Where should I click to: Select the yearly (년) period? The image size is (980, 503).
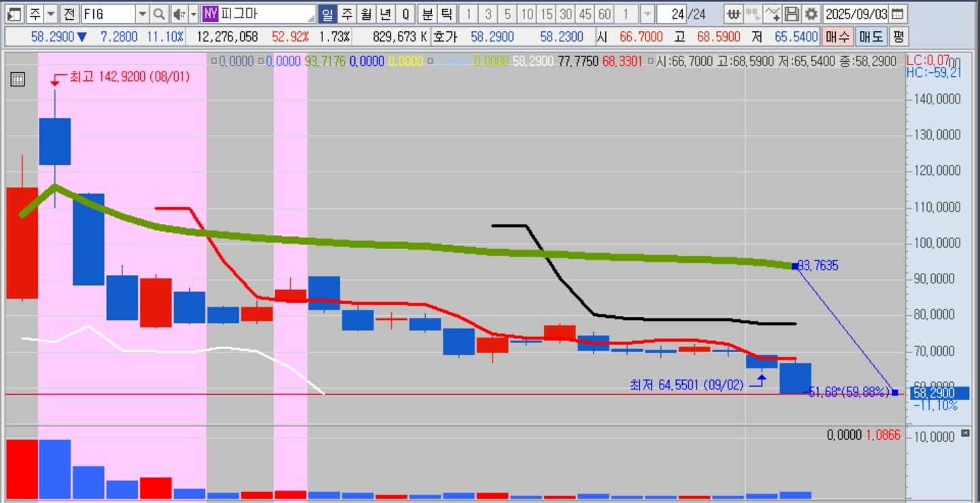[x=386, y=14]
